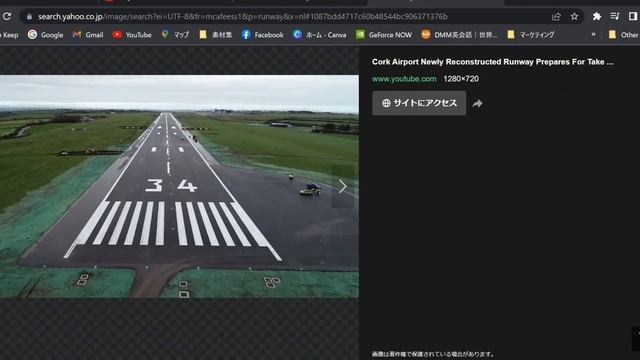
Task: Click the share page icon in address bar
Action: point(556,17)
